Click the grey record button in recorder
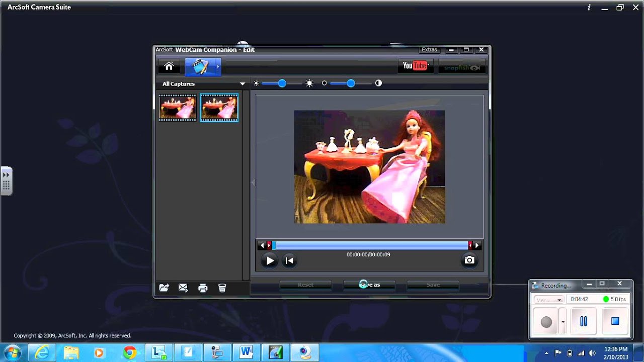This screenshot has width=644, height=362. tap(546, 322)
